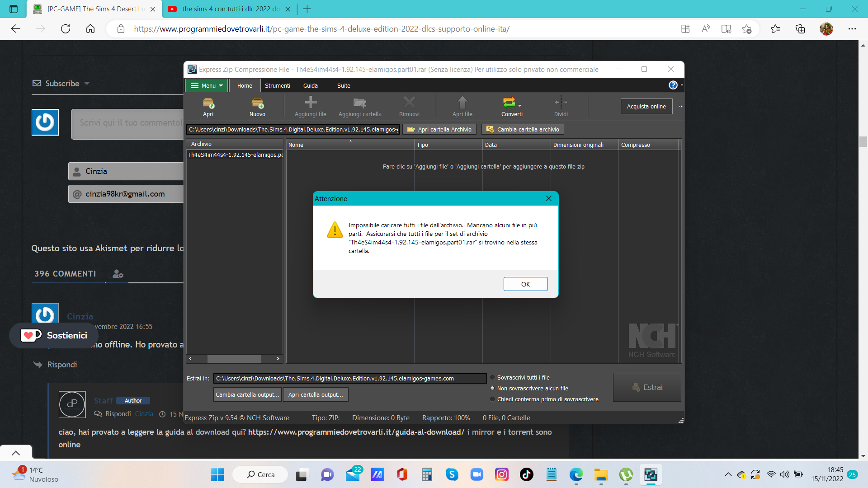Click the email field cinzia98kr@gmail.com
Image resolution: width=868 pixels, height=488 pixels.
pos(126,194)
